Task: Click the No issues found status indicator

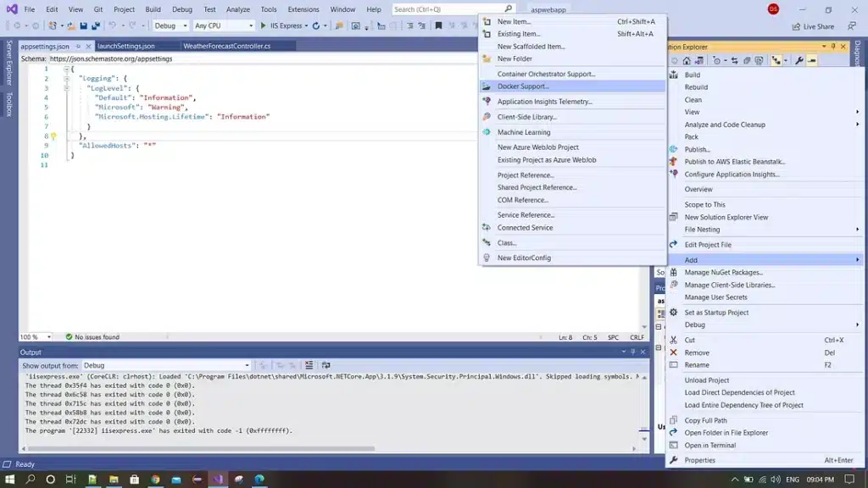Action: point(92,337)
